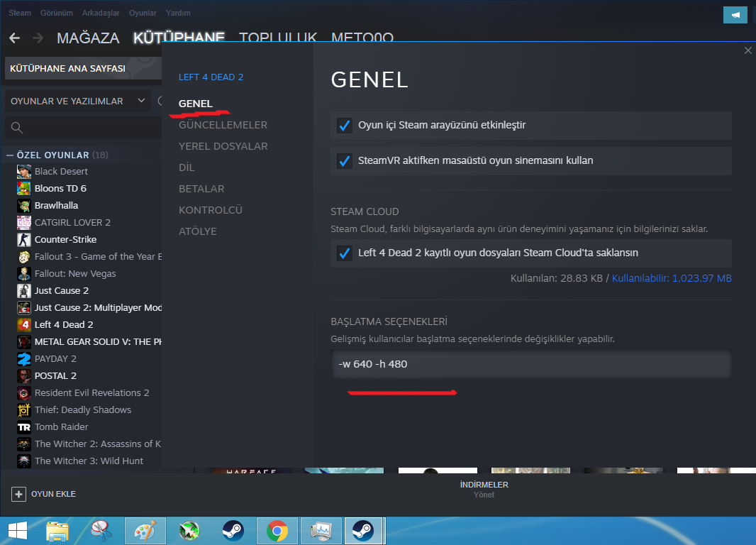Image resolution: width=756 pixels, height=545 pixels.
Task: Open Google Chrome from the taskbar
Action: tap(277, 531)
